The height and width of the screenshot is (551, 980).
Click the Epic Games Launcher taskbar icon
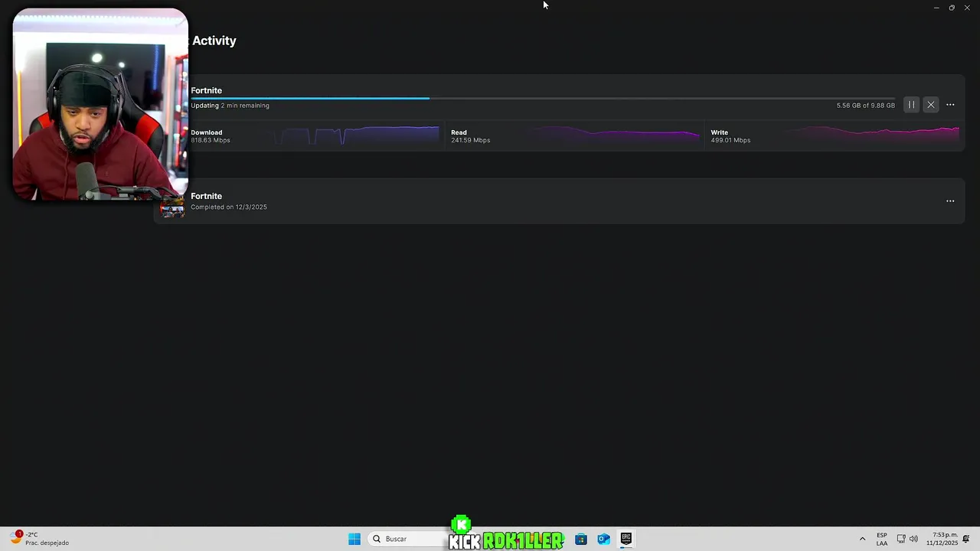(x=626, y=539)
